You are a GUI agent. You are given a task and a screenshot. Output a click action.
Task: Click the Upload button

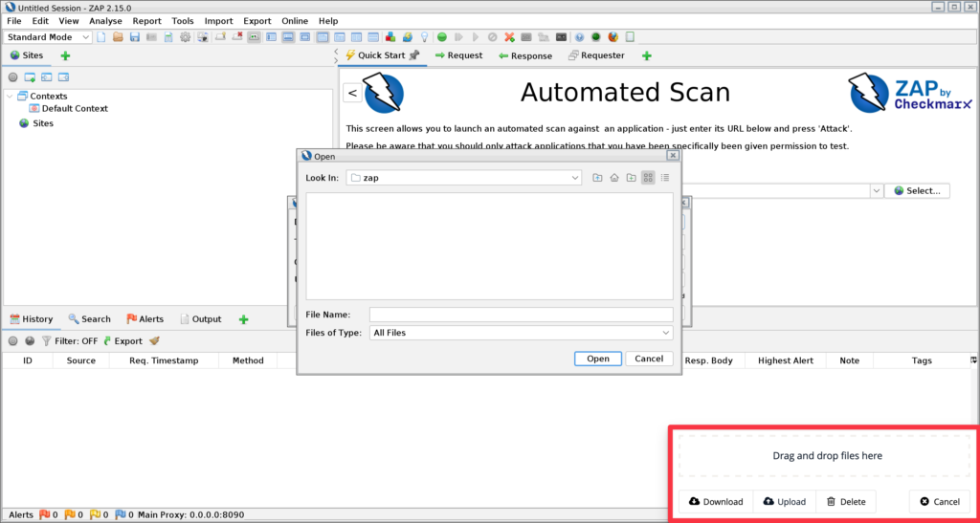coord(785,502)
